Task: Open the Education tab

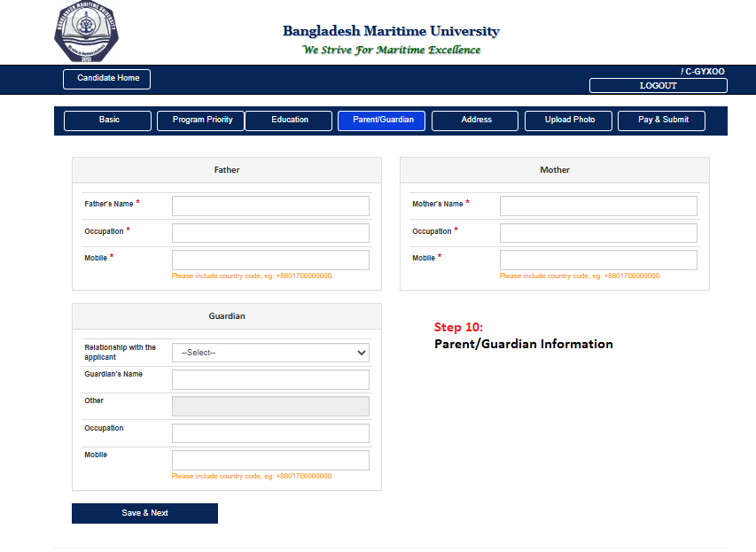Action: point(289,121)
